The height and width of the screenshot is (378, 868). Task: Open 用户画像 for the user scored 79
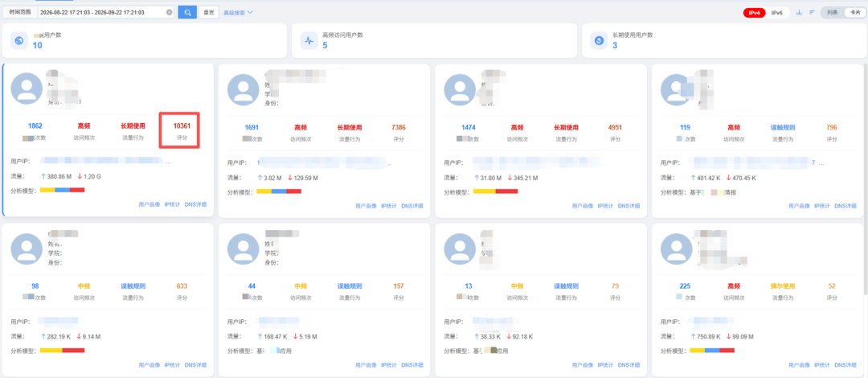[583, 364]
